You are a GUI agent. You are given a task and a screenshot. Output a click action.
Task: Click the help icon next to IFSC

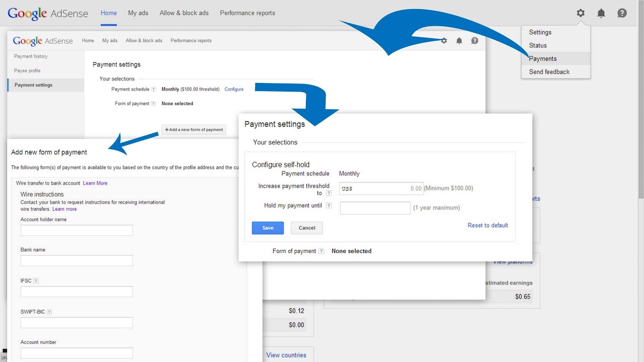36,281
